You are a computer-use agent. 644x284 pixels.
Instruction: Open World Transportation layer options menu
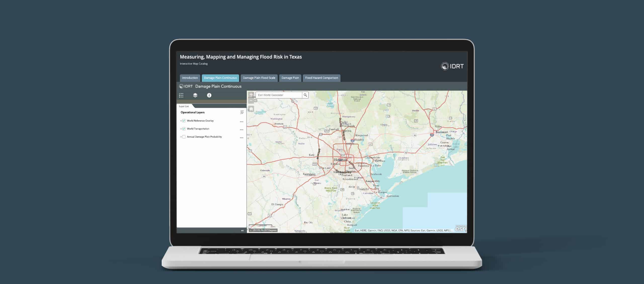click(x=242, y=130)
